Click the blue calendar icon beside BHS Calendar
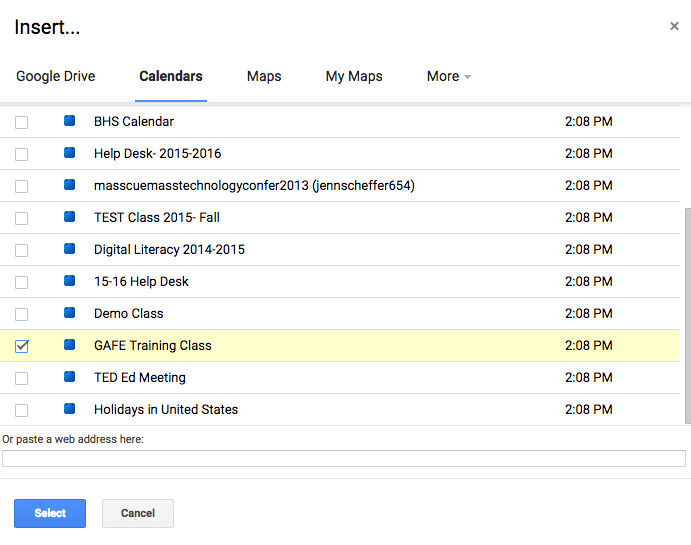 tap(70, 121)
